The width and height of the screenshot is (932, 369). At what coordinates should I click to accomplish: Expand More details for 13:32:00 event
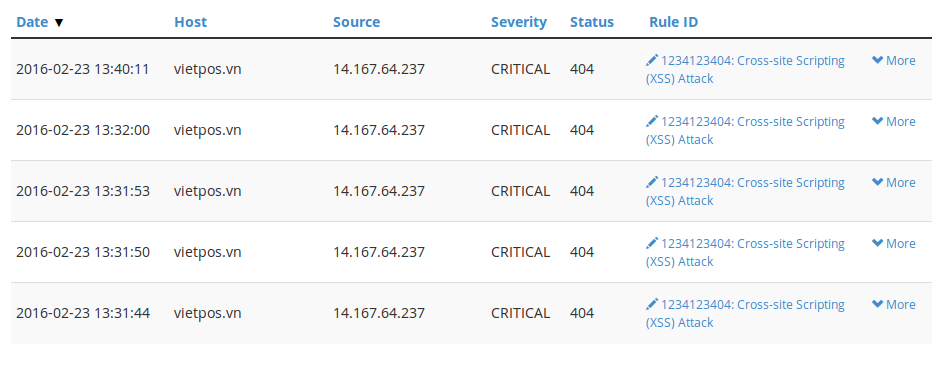click(893, 122)
